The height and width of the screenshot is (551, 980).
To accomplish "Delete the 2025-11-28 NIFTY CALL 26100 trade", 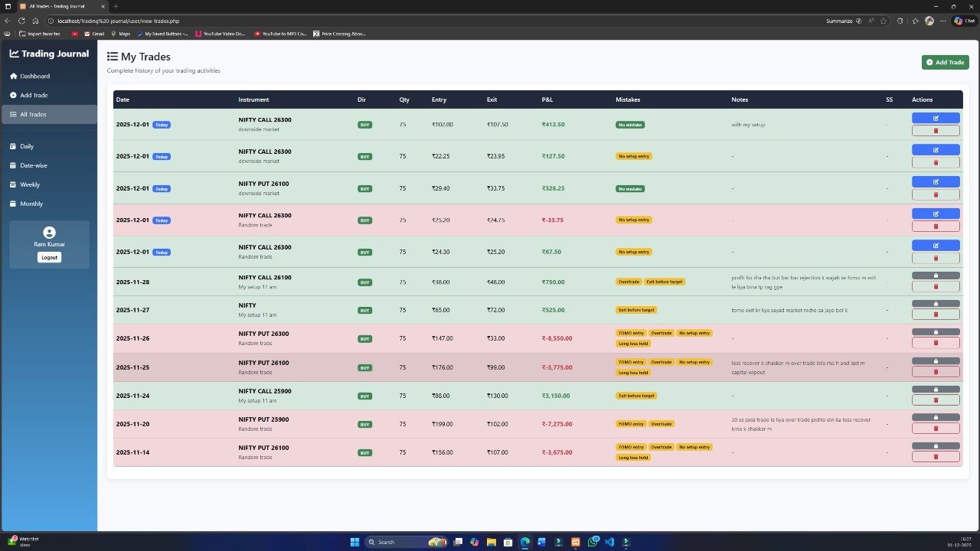I will pos(935,287).
